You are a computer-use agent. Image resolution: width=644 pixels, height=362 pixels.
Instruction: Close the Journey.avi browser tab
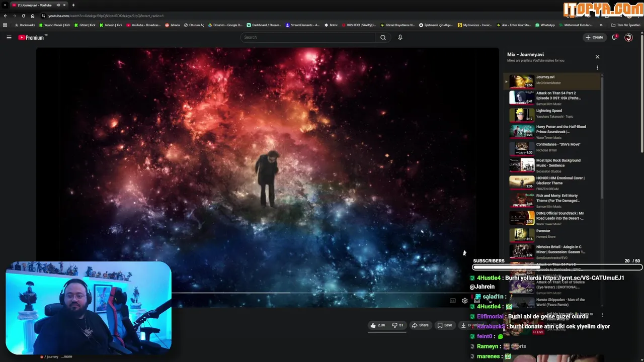pyautogui.click(x=64, y=5)
